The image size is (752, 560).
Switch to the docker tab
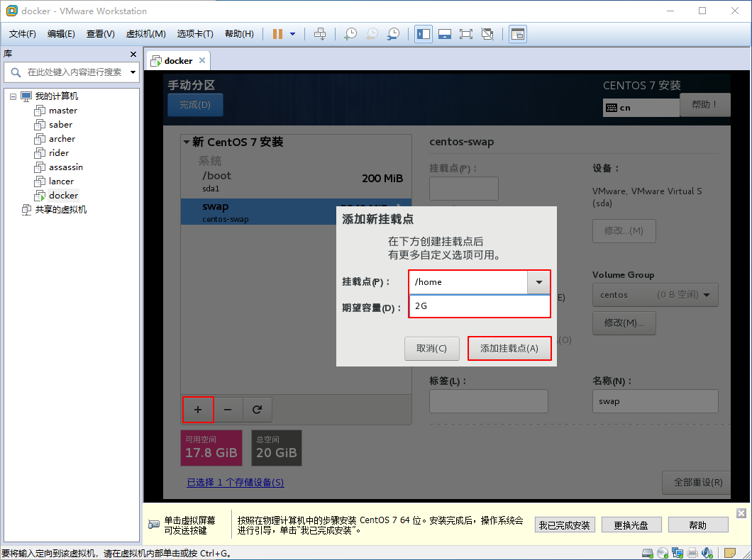pos(178,61)
